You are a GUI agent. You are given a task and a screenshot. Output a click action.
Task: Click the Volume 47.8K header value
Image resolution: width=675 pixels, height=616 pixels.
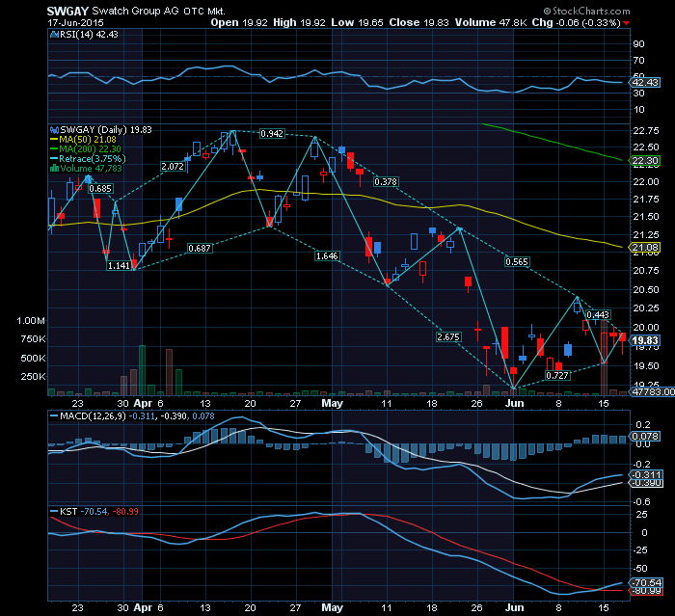[x=491, y=23]
